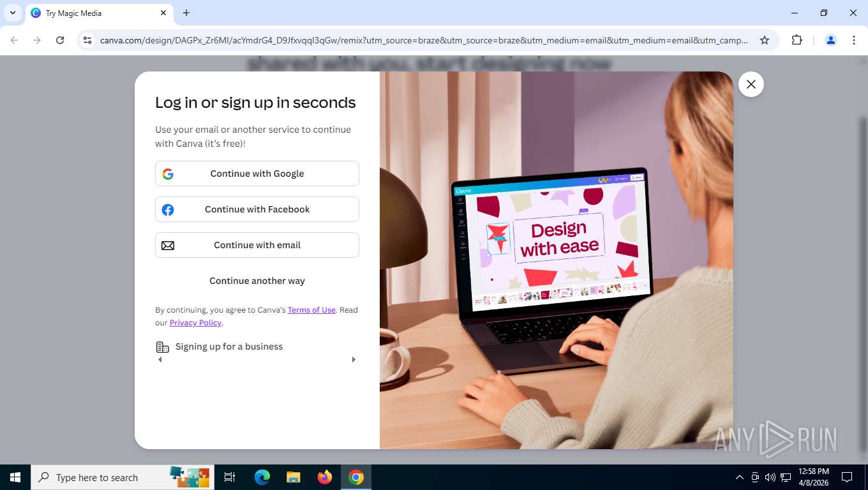Image resolution: width=868 pixels, height=490 pixels.
Task: Reload the Canva page
Action: coord(60,40)
